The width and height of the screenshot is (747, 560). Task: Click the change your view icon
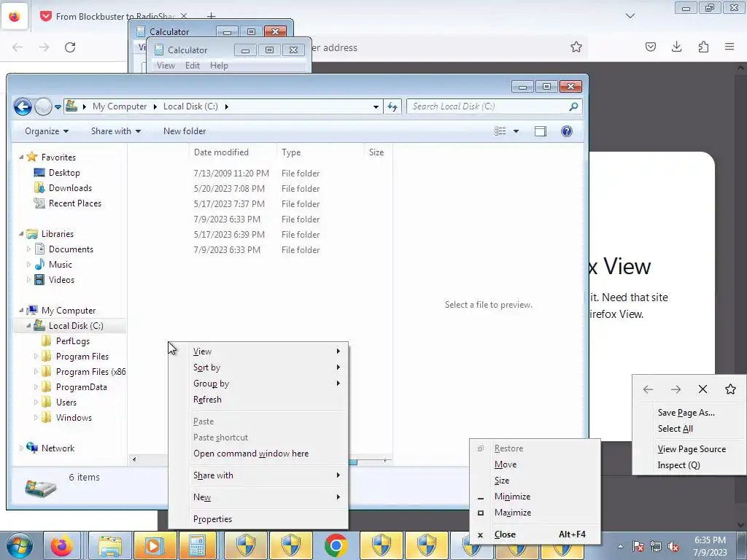click(500, 131)
